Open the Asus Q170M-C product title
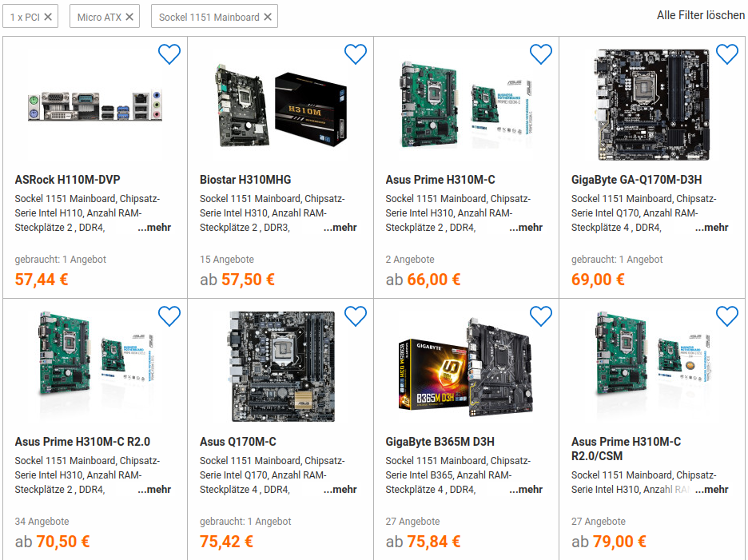The width and height of the screenshot is (748, 560). click(x=237, y=442)
